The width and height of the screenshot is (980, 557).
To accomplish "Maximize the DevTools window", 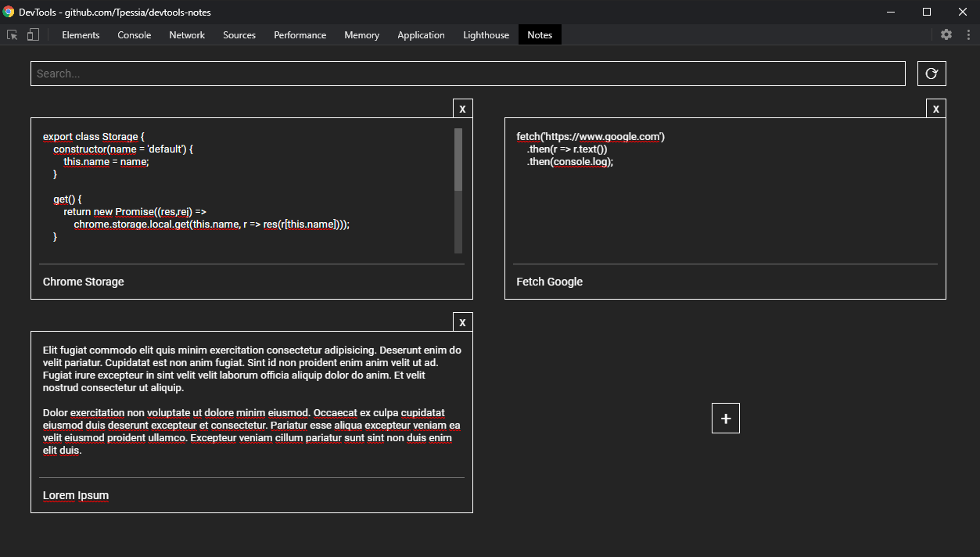I will 927,12.
